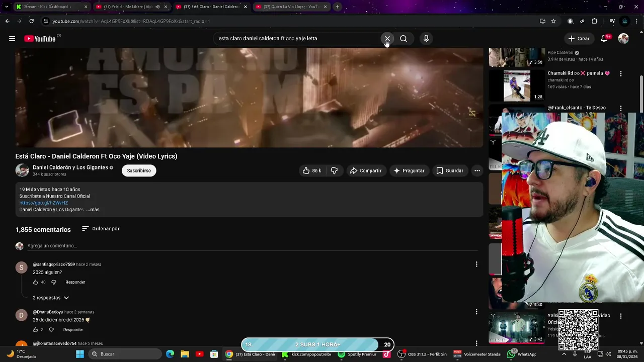Open options for Frank_elsanto Te Deseo video
Screen dimensions: 644x362
[x=620, y=108]
